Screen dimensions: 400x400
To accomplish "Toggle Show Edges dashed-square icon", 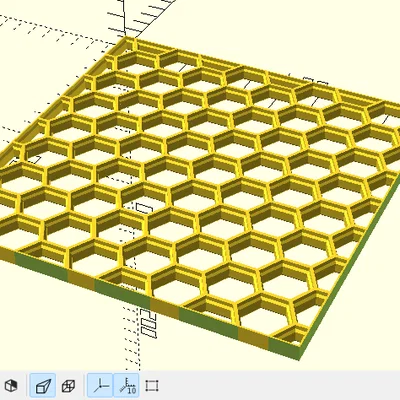I will [152, 386].
